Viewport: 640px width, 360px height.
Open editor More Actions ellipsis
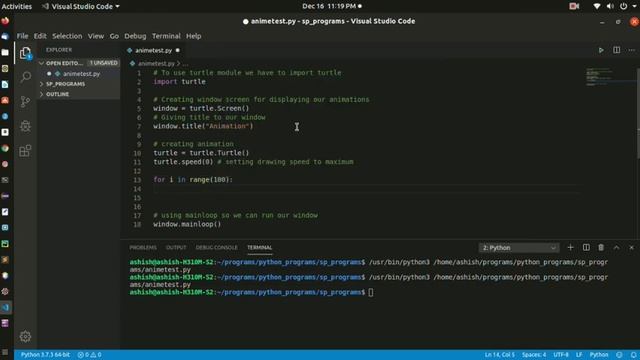pos(631,50)
